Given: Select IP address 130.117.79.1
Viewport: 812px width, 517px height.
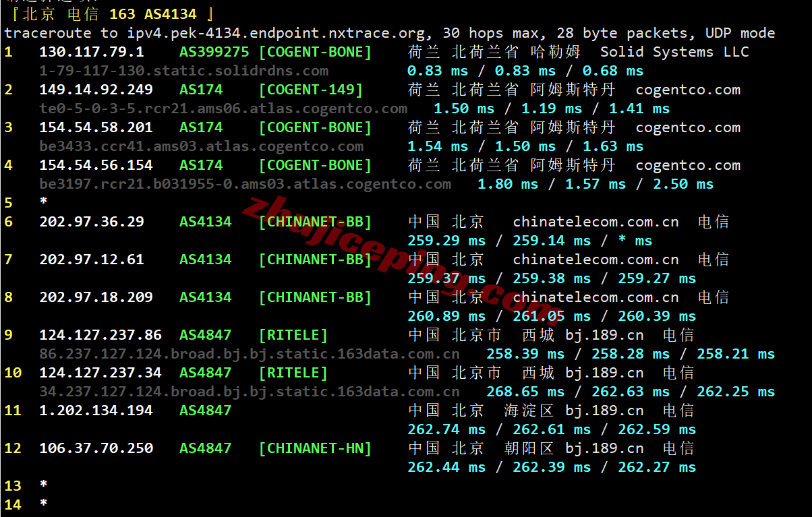Looking at the screenshot, I should [x=92, y=52].
